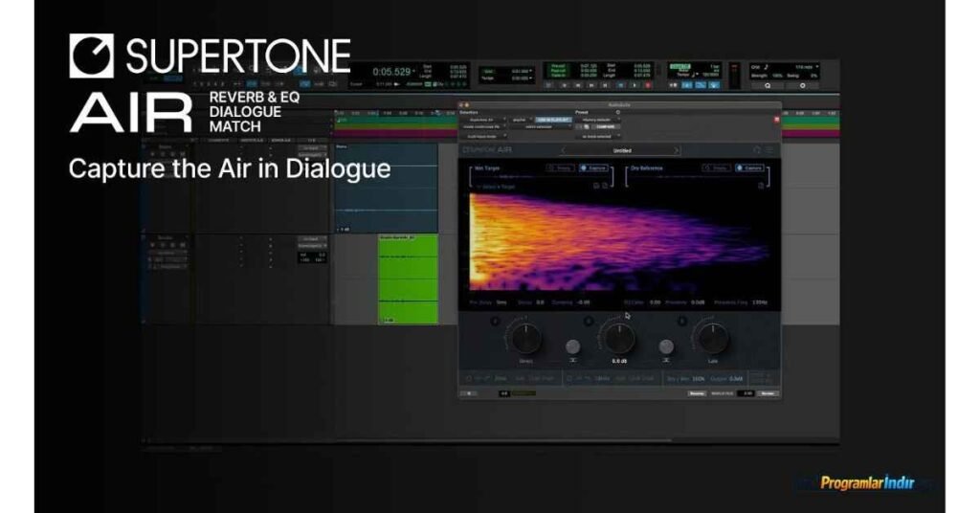Viewport: 980px width, 513px height.
Task: Click the COMPARE button in AudioSuite header
Action: [x=606, y=127]
